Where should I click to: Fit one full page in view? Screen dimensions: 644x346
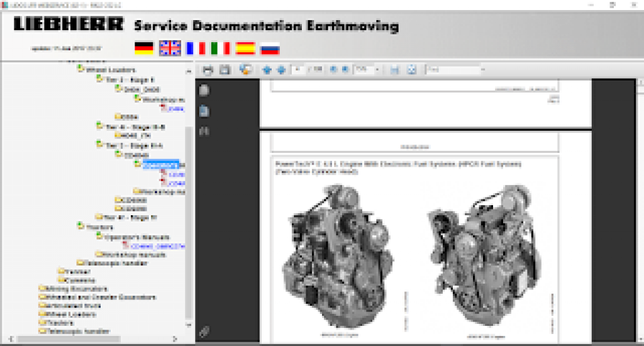(411, 70)
